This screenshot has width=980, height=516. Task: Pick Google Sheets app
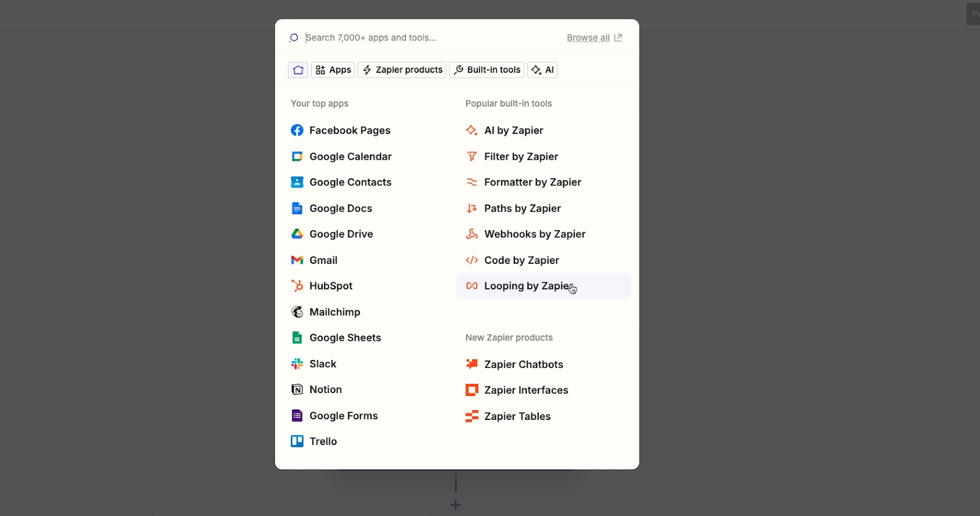tap(345, 338)
